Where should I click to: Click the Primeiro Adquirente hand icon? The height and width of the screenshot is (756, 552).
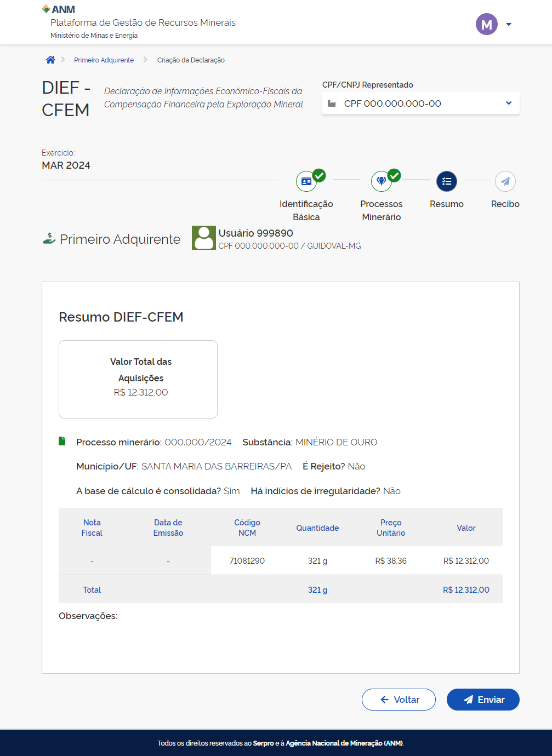tap(49, 239)
